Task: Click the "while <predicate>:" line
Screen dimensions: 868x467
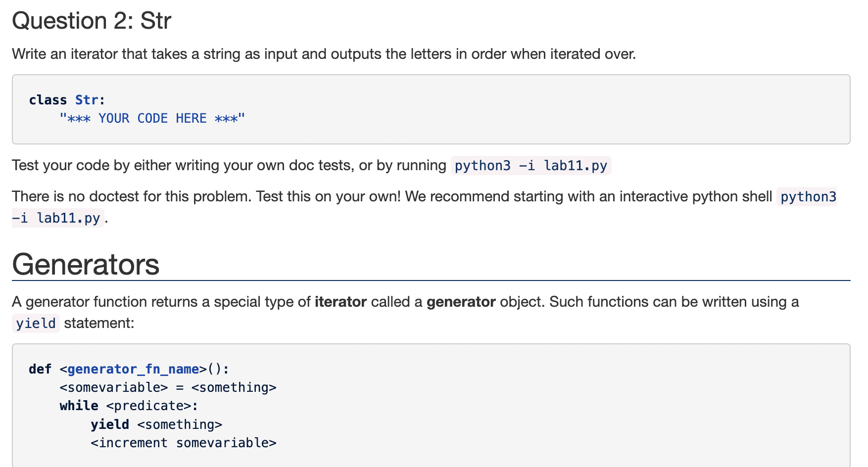Action: 128,406
